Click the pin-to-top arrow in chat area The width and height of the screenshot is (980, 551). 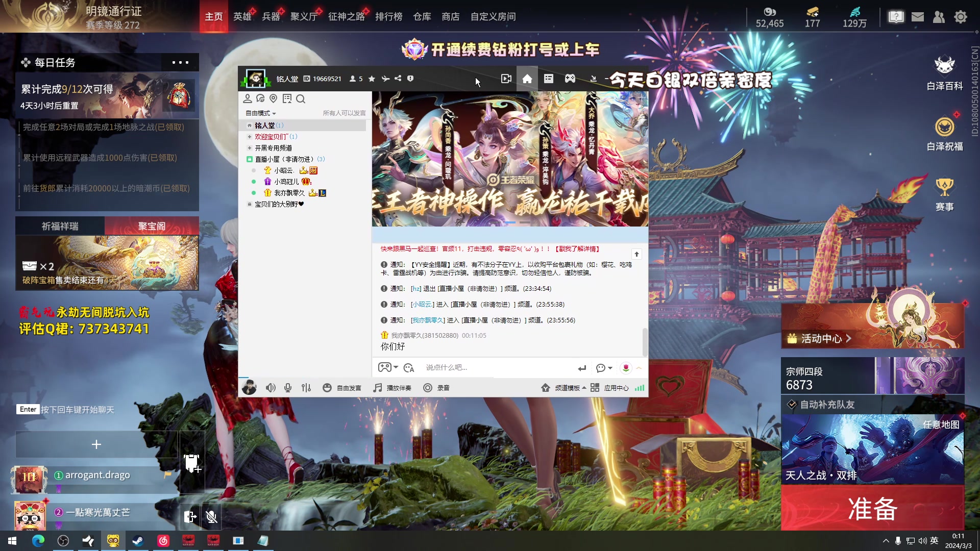(636, 254)
